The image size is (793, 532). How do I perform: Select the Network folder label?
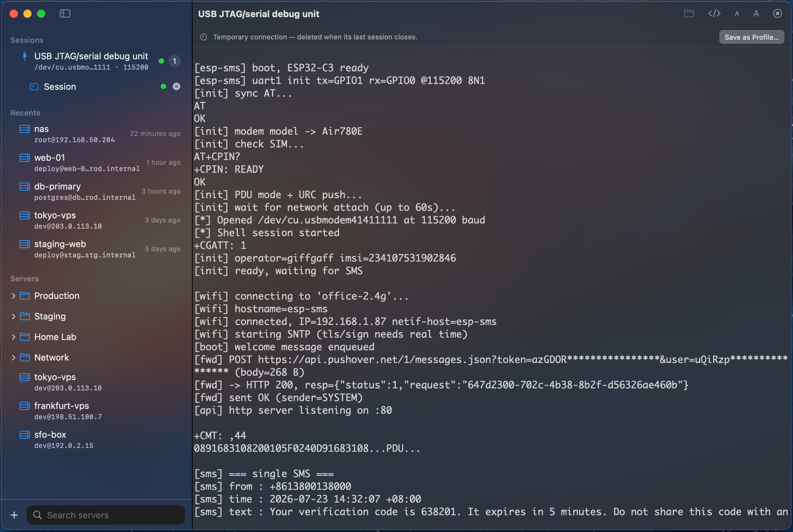[x=51, y=358]
